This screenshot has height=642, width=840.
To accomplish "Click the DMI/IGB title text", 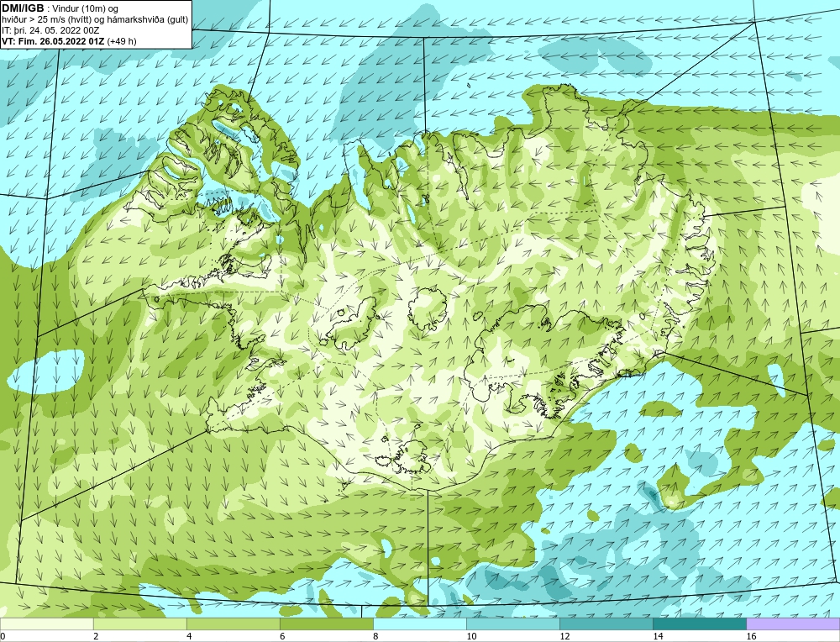I will tap(23, 8).
